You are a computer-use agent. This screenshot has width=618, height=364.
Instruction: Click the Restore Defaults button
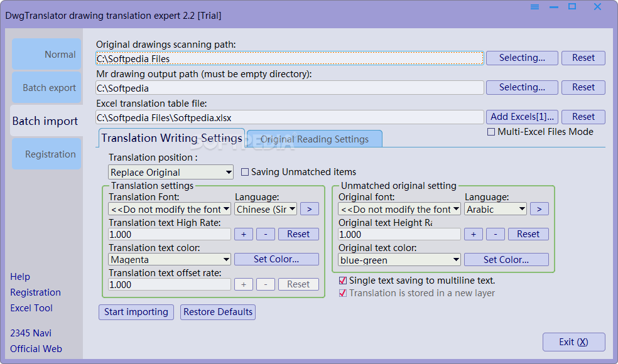(x=218, y=312)
